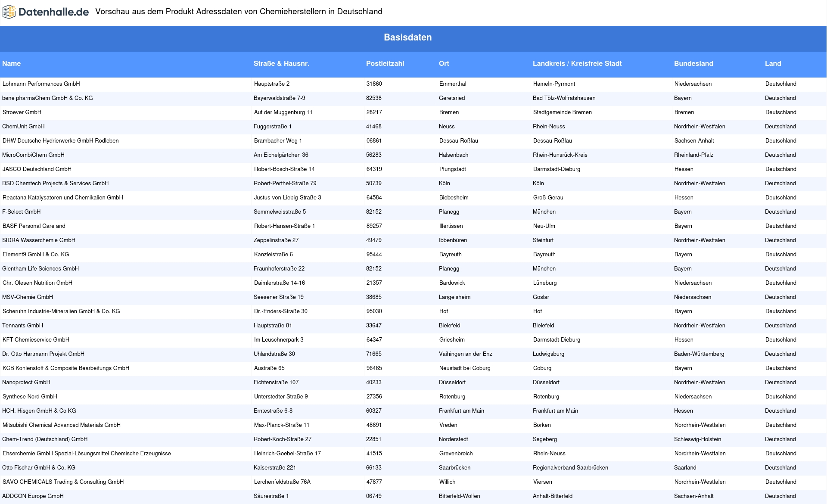Select street Justus-von-Liebig-Straße 3

[x=288, y=198]
